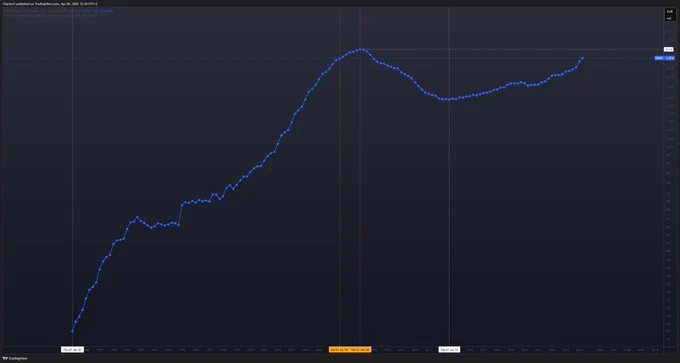Click the blue last-value label on the price axis
The width and height of the screenshot is (680, 363).
pyautogui.click(x=664, y=58)
